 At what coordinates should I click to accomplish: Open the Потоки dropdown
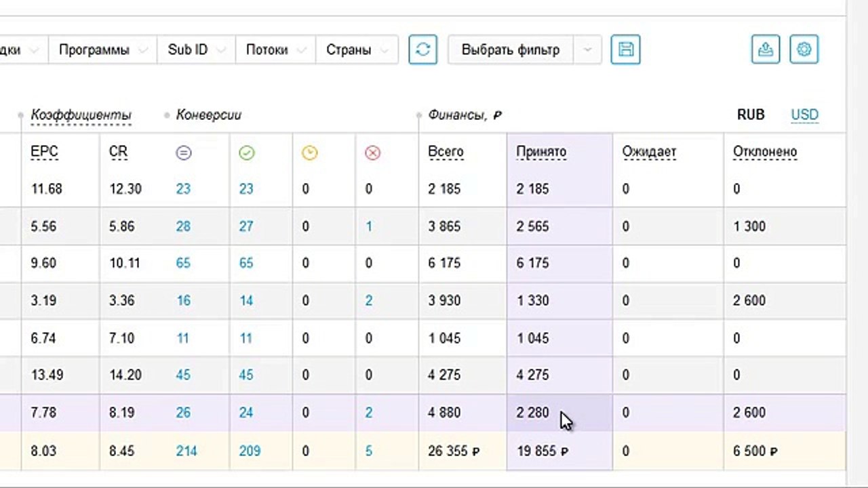click(x=275, y=49)
